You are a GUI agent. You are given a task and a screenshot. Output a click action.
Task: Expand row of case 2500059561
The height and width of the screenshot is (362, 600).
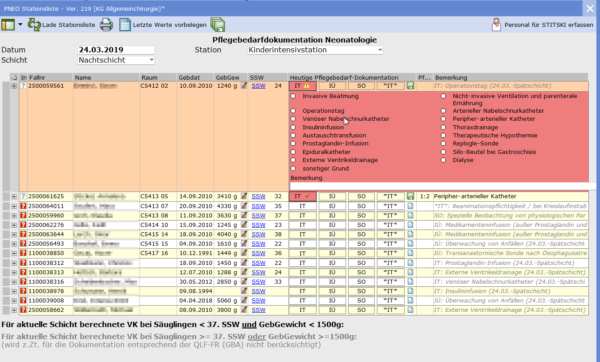point(14,86)
